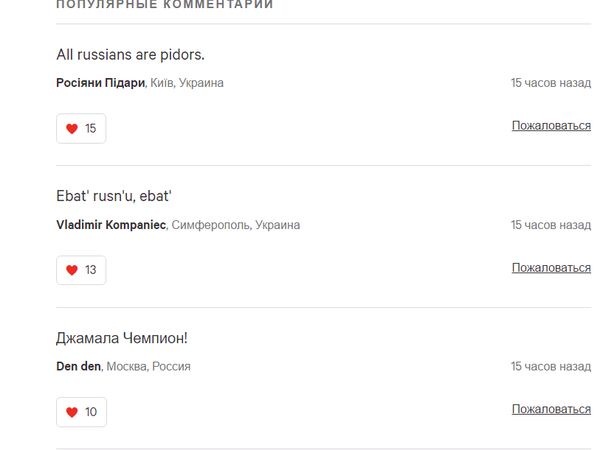Screen dimensions: 600x450
Task: Click the timestamp on the Den den comment
Action: [550, 367]
